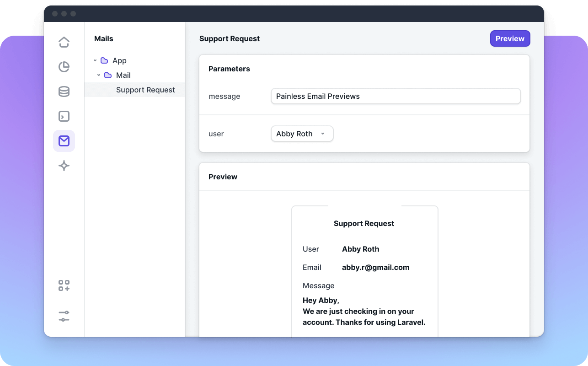Click the add widgets grid icon
Viewport: 588px width, 366px height.
click(x=64, y=285)
